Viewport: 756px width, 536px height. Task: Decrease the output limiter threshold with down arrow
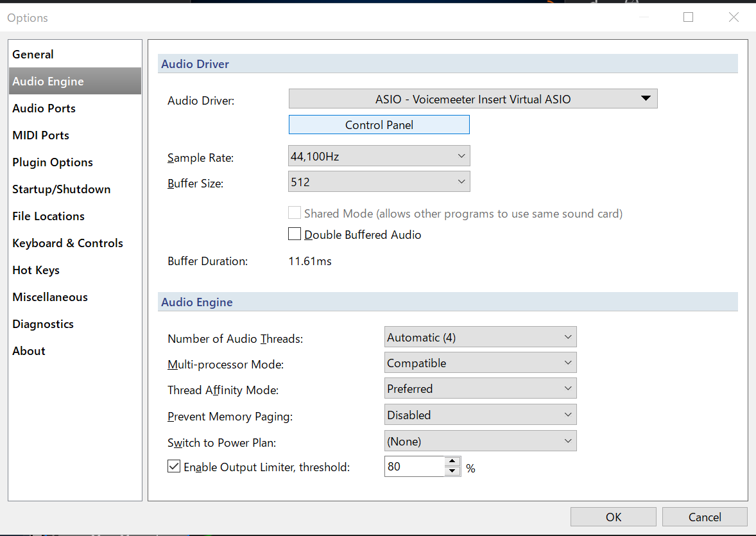click(x=452, y=471)
